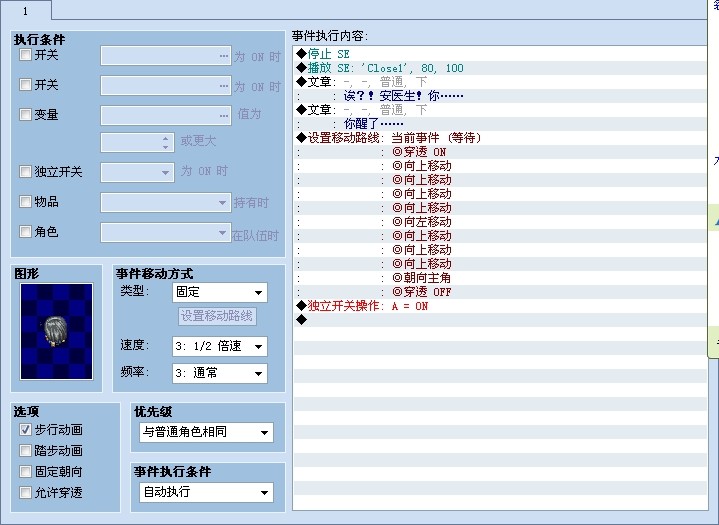The height and width of the screenshot is (525, 719).
Task: Select the first 文章 command header line
Action: tap(500, 82)
